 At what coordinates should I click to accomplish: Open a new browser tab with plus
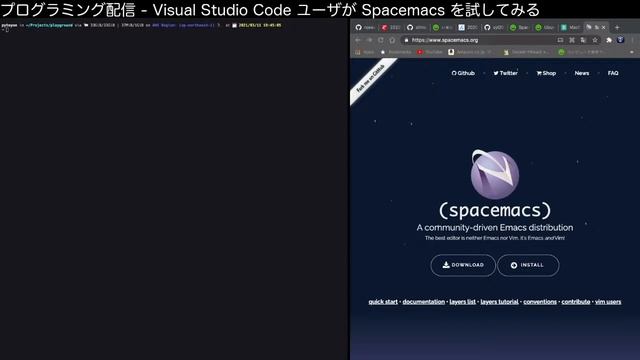(617, 27)
